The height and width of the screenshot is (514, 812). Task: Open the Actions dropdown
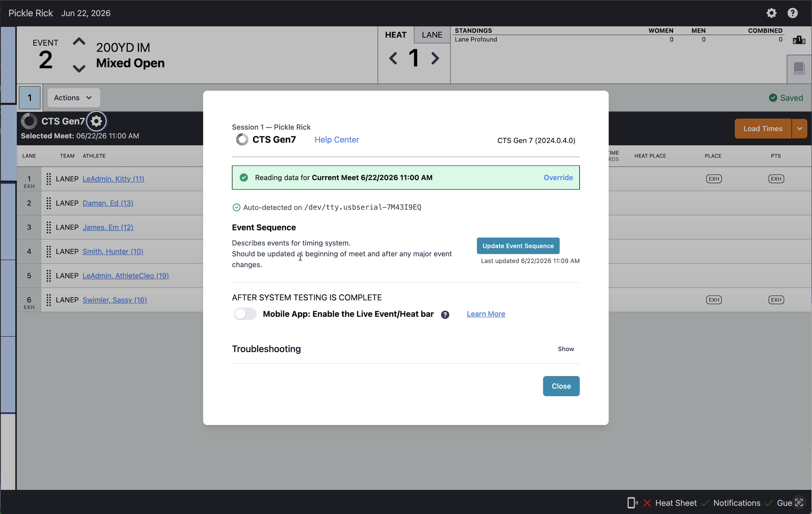click(x=74, y=98)
